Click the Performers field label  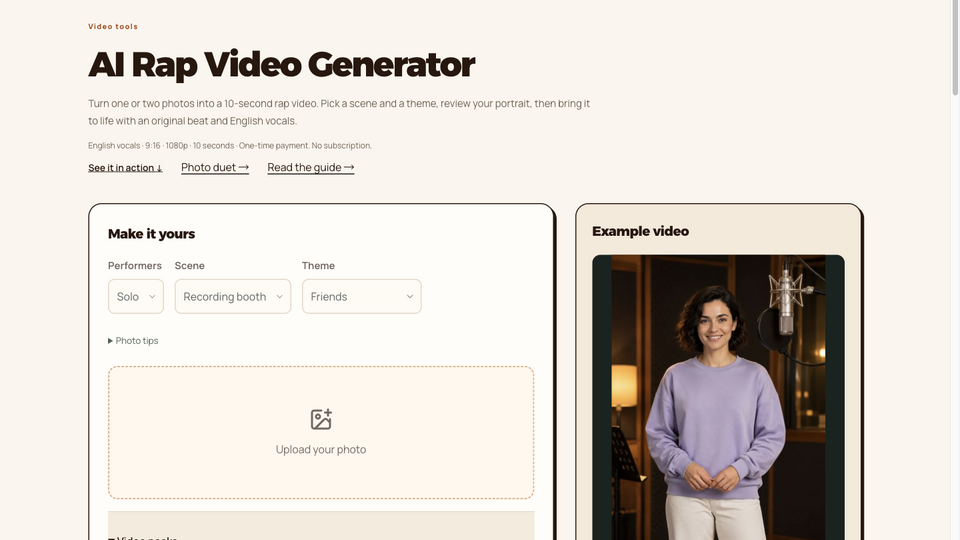pos(135,266)
